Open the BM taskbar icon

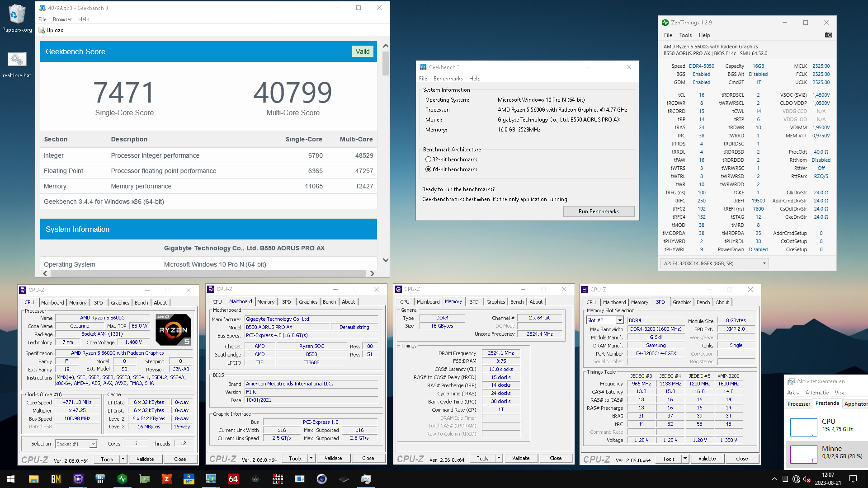[56, 479]
